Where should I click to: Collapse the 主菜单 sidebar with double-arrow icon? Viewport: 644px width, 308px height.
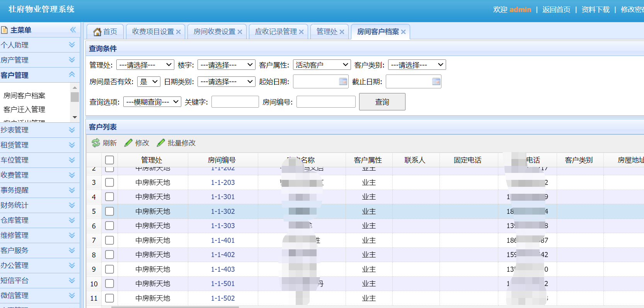[73, 30]
